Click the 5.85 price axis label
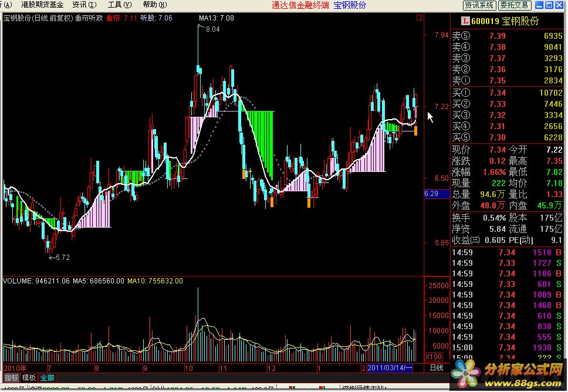The height and width of the screenshot is (392, 568). tap(442, 243)
